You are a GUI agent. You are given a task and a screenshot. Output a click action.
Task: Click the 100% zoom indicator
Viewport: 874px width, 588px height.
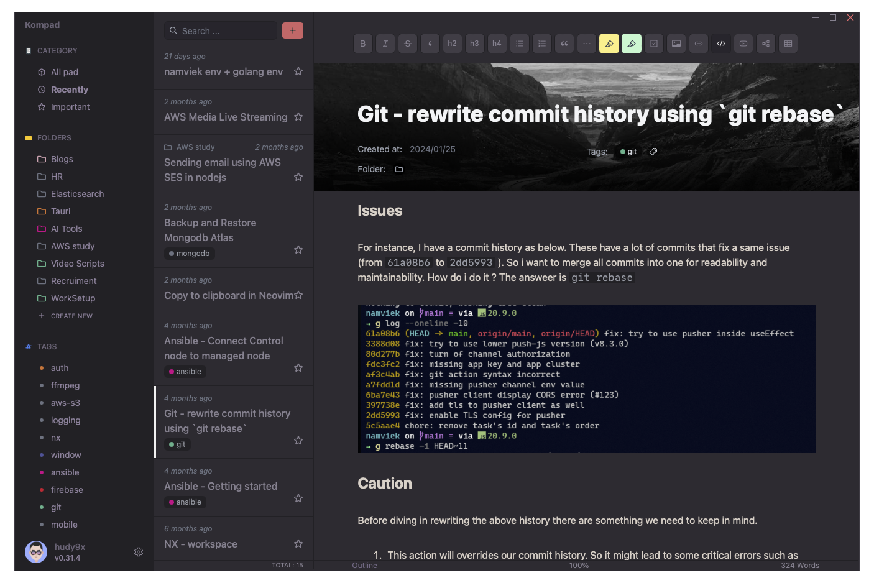pyautogui.click(x=579, y=566)
